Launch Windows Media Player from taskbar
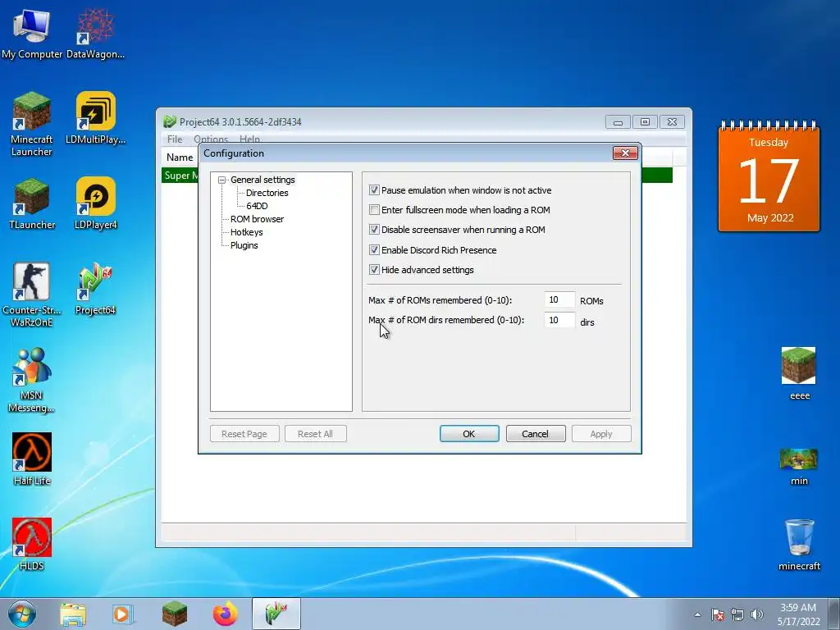This screenshot has height=630, width=840. (x=123, y=614)
